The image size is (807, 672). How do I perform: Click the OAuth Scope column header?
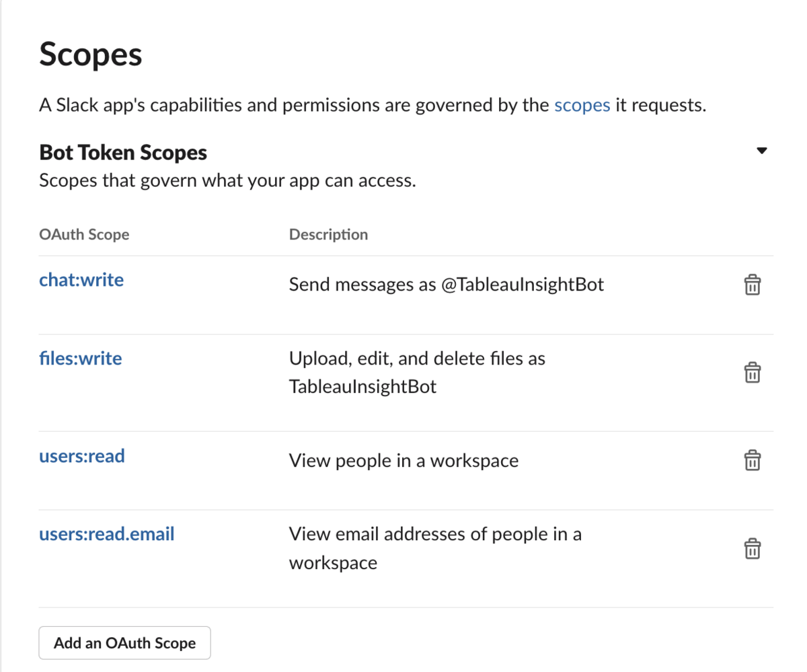[84, 235]
